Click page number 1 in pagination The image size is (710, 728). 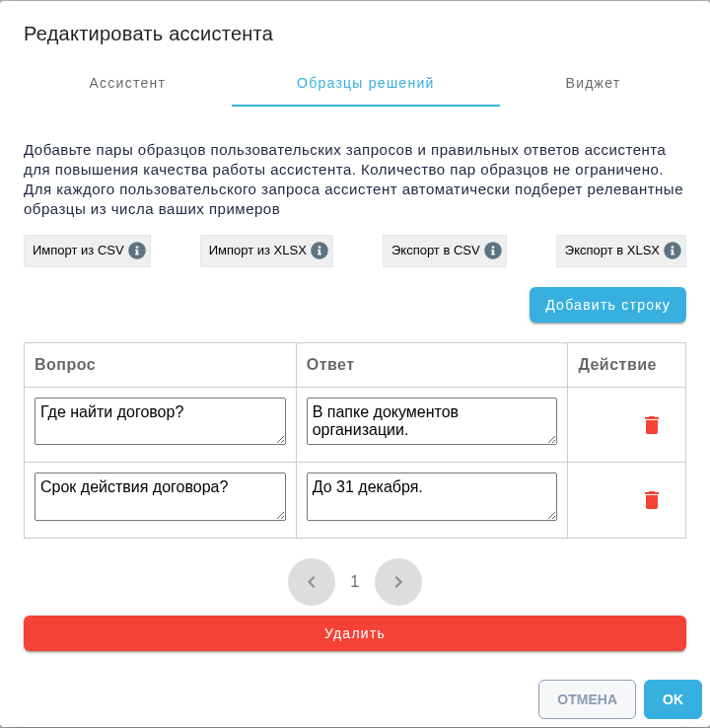355,581
